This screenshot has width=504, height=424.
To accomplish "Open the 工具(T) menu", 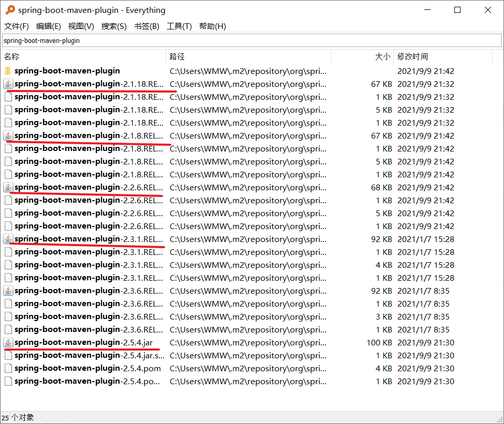I will coord(179,26).
